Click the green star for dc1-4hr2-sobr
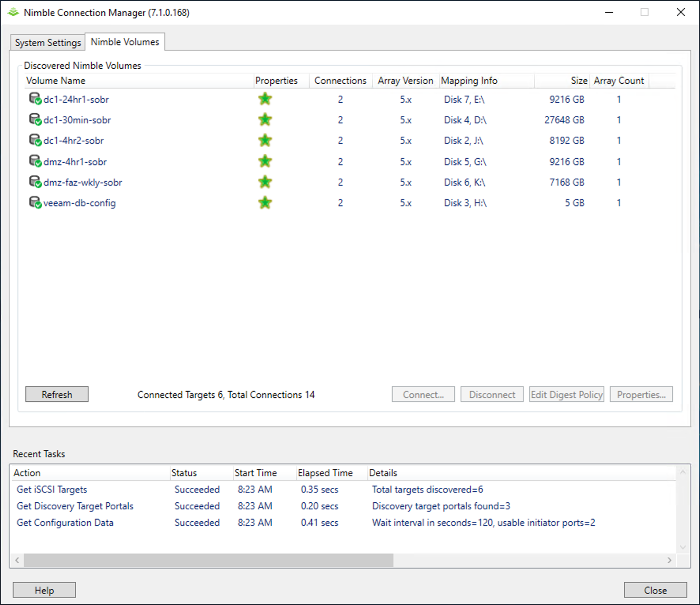This screenshot has height=605, width=700. 265,140
